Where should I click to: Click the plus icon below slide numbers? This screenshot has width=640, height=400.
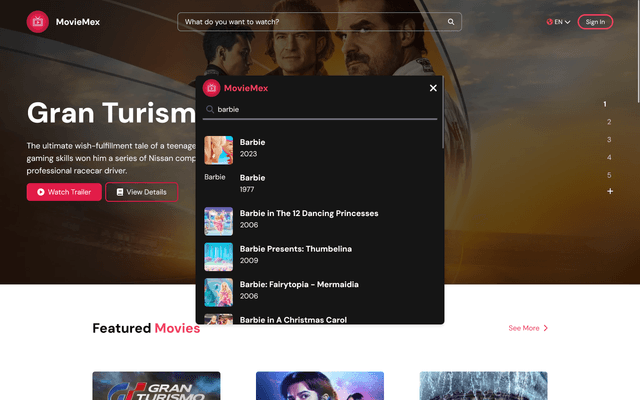(x=610, y=191)
